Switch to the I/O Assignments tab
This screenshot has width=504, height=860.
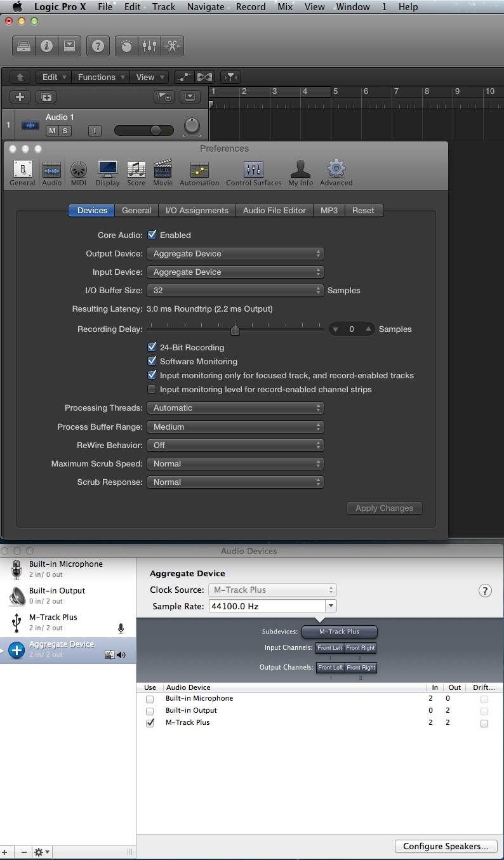pyautogui.click(x=197, y=211)
